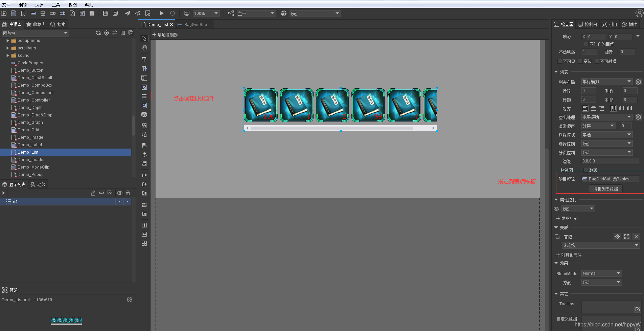The height and width of the screenshot is (331, 644).
Task: Expand the sound folder
Action: (7, 56)
